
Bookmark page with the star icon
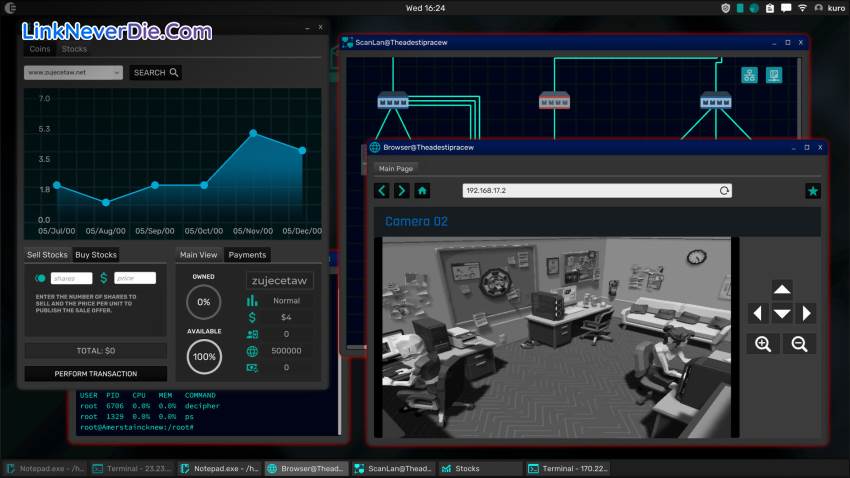tap(813, 191)
